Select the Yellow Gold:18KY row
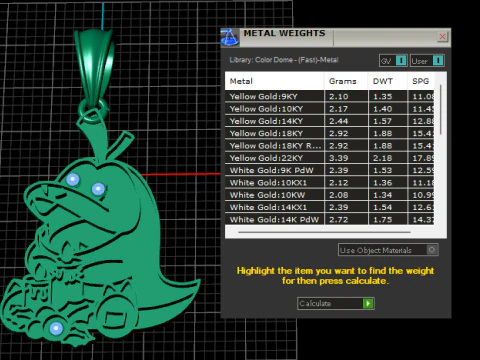This screenshot has height=360, width=480. tap(329, 134)
